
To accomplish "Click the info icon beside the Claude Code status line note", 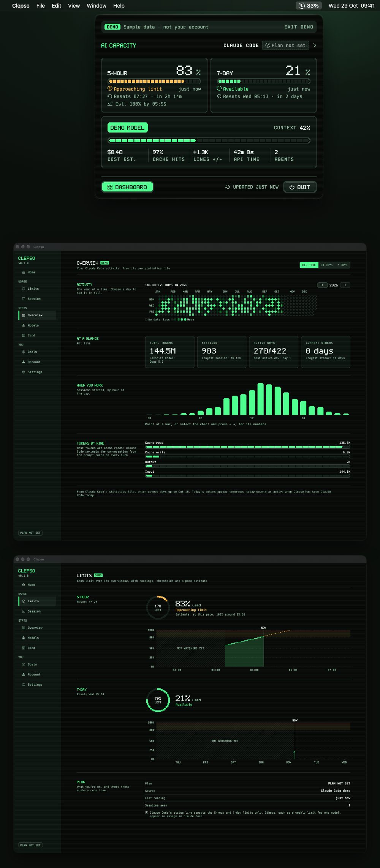I will coord(146,813).
